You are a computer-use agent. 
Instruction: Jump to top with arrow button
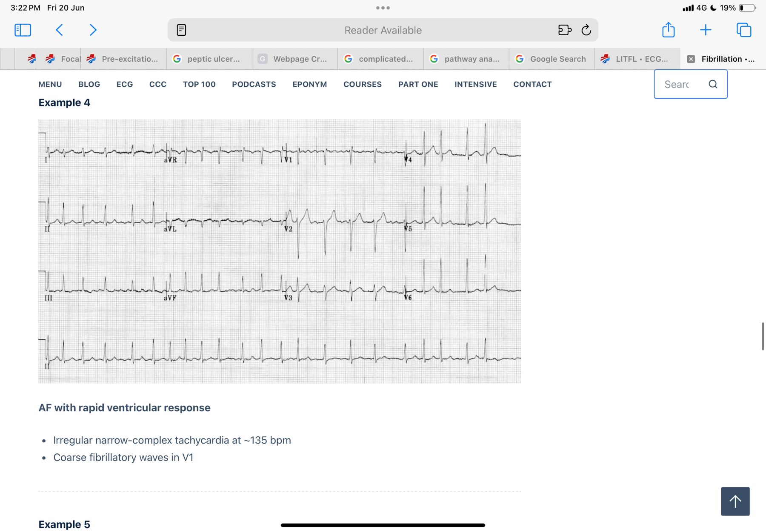pos(735,501)
